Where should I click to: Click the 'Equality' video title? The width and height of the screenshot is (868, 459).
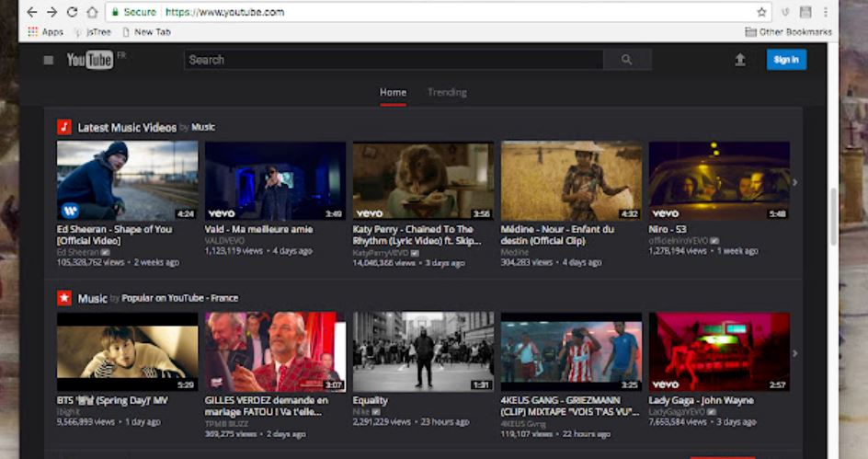(371, 400)
